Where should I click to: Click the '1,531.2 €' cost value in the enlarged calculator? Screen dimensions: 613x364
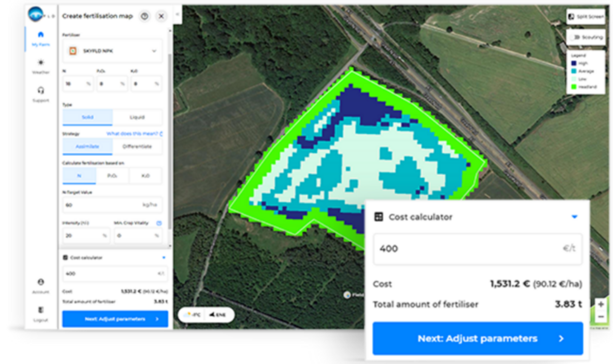coord(510,284)
